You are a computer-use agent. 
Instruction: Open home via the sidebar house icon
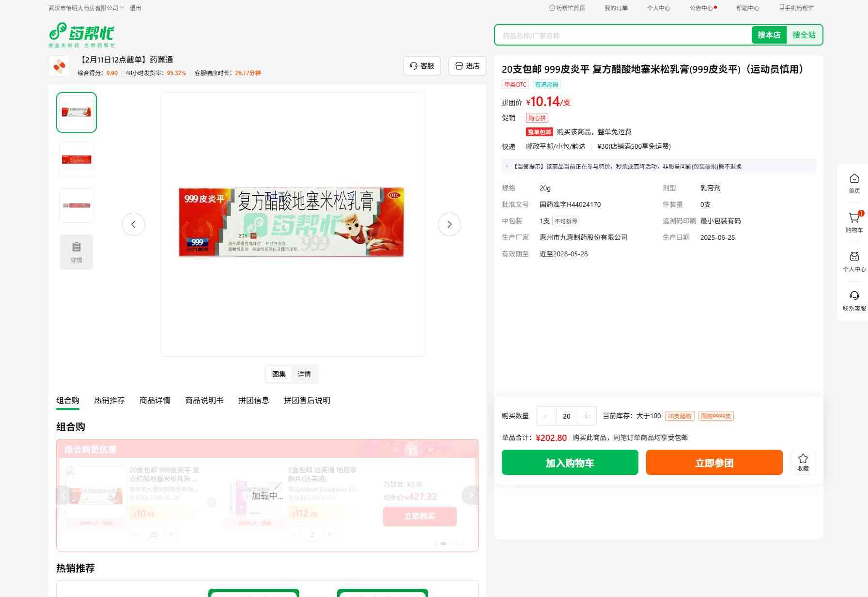(854, 179)
